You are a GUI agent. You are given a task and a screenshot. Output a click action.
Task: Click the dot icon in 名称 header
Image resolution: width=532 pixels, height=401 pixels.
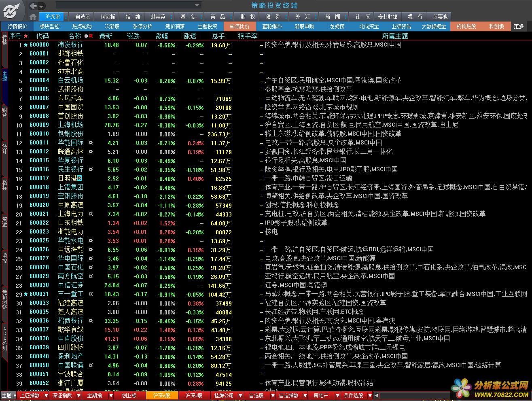pos(86,36)
